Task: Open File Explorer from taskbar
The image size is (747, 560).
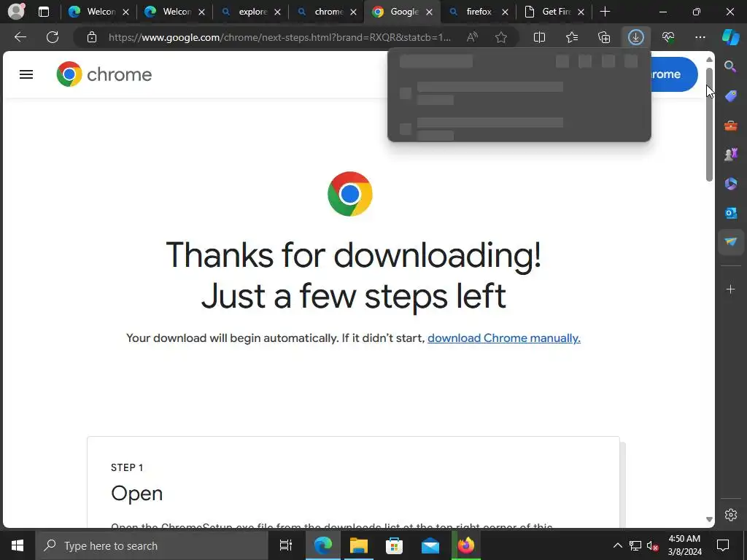Action: 359,545
